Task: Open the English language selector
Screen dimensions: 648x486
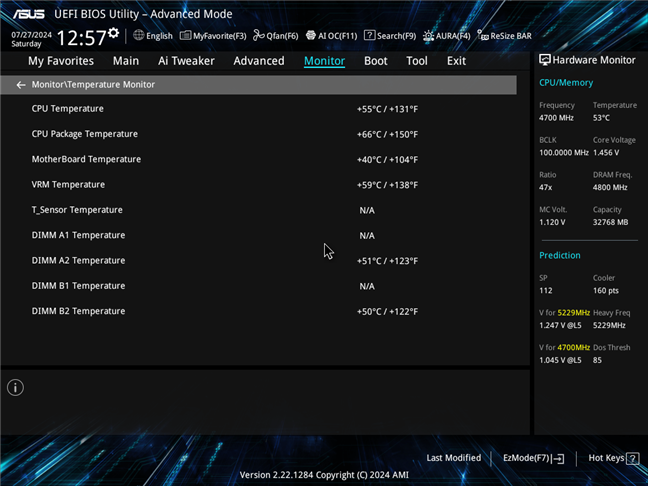Action: 153,36
